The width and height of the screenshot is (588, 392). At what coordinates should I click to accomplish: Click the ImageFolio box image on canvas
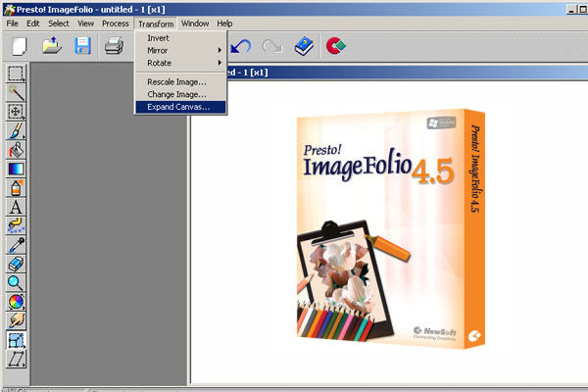pyautogui.click(x=390, y=228)
